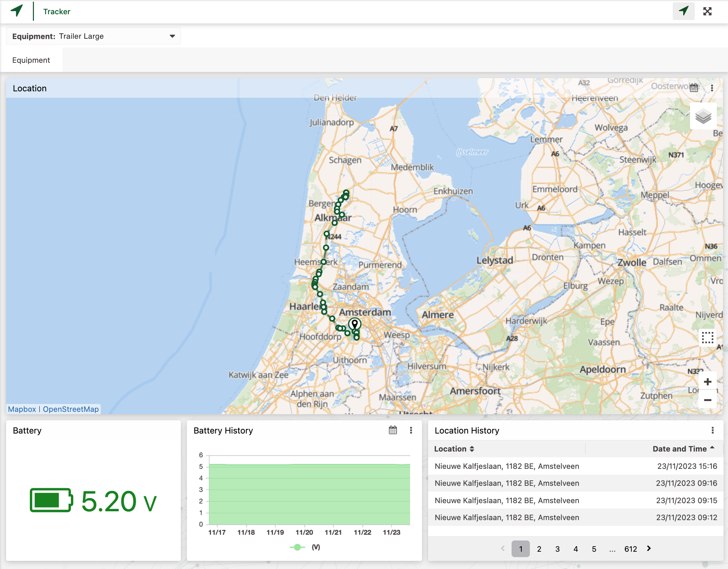Click the green locate-arrow icon in the header
The height and width of the screenshot is (569, 728).
coord(683,11)
